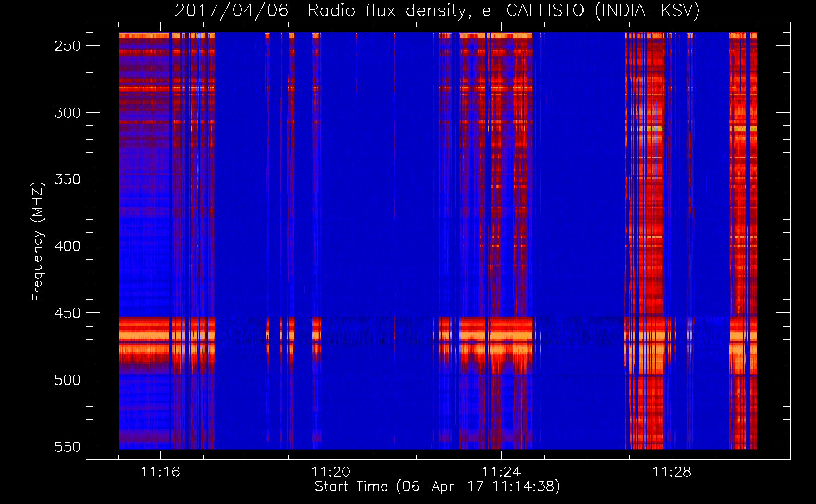816x504 pixels.
Task: Click the 11:16 time tick label
Action: pos(160,472)
